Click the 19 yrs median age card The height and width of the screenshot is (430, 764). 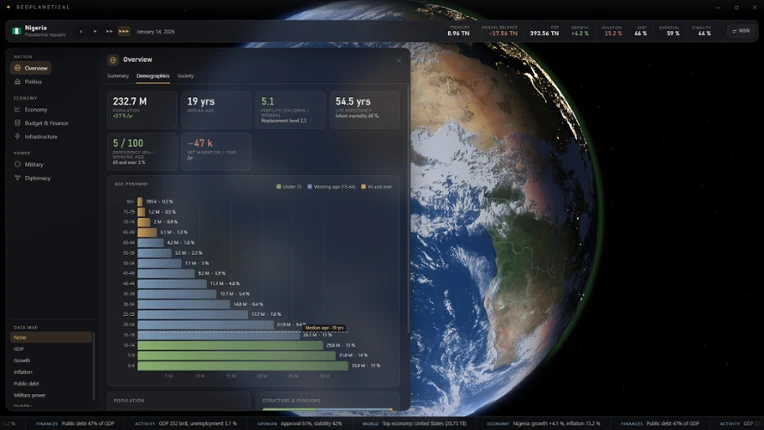[x=216, y=110]
